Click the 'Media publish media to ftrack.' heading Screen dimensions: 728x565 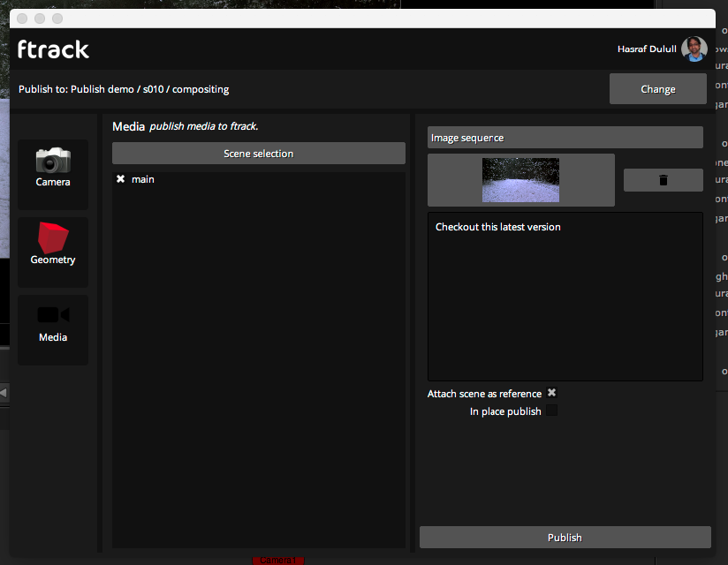tap(186, 126)
